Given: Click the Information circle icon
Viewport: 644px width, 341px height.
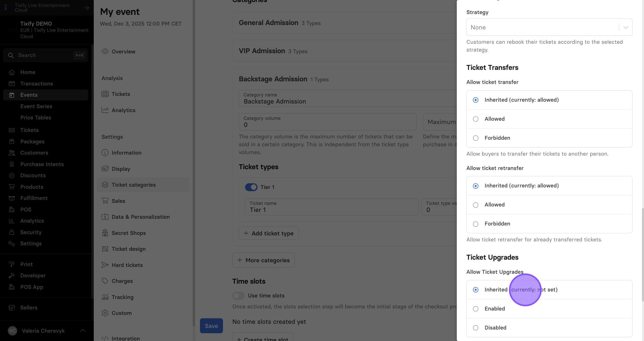Looking at the screenshot, I should click(x=105, y=153).
